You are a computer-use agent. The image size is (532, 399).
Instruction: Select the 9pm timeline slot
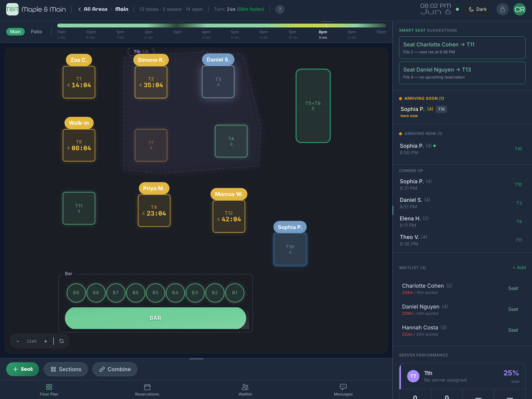(352, 34)
